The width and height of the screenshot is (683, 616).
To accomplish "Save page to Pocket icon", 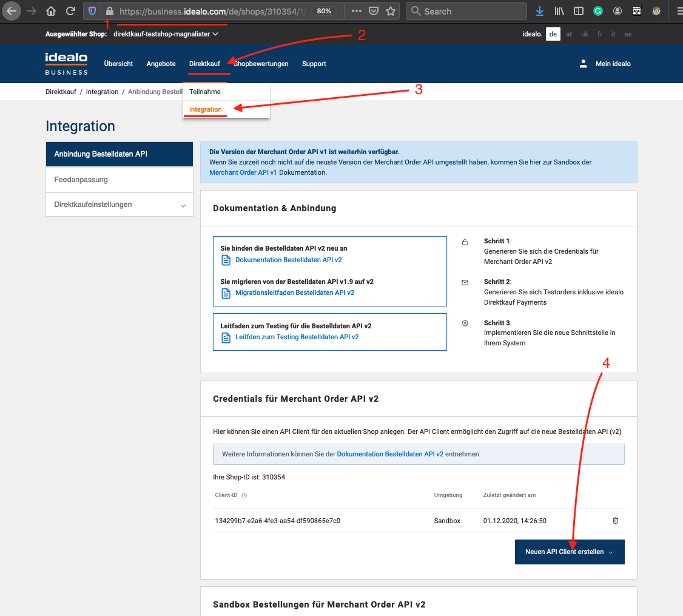I will (x=373, y=12).
